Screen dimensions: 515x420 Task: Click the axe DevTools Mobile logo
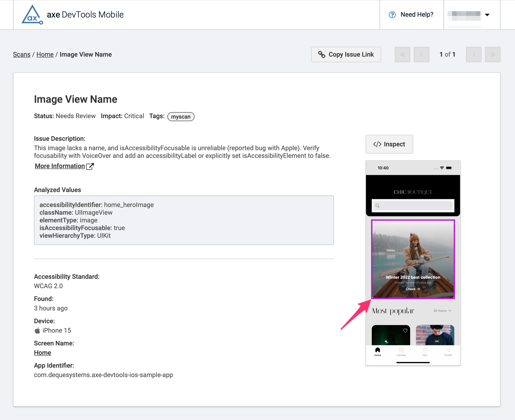pyautogui.click(x=32, y=15)
